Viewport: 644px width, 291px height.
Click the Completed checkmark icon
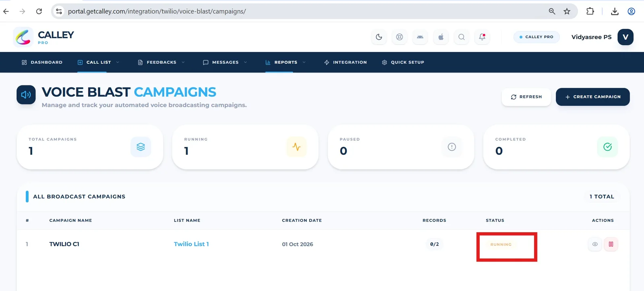coord(608,147)
